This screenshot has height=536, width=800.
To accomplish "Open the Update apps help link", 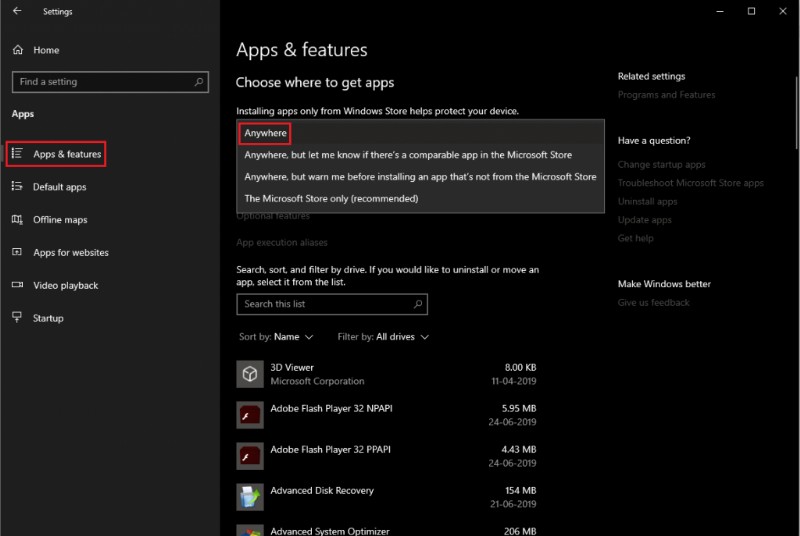I will 644,220.
